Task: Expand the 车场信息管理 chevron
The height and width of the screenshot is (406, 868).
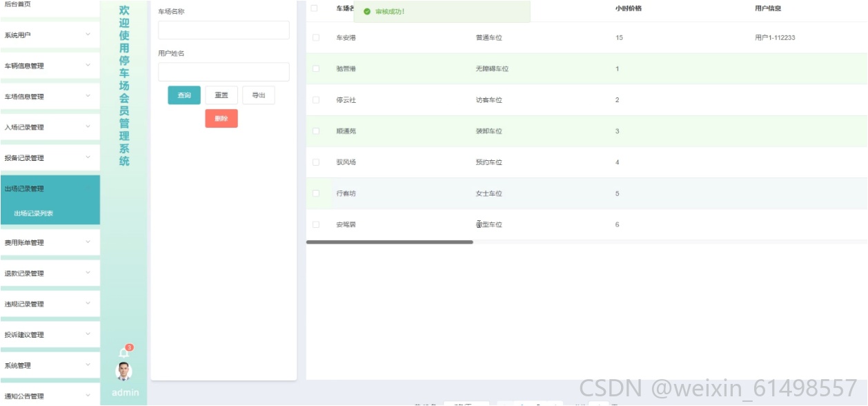Action: pyautogui.click(x=88, y=96)
